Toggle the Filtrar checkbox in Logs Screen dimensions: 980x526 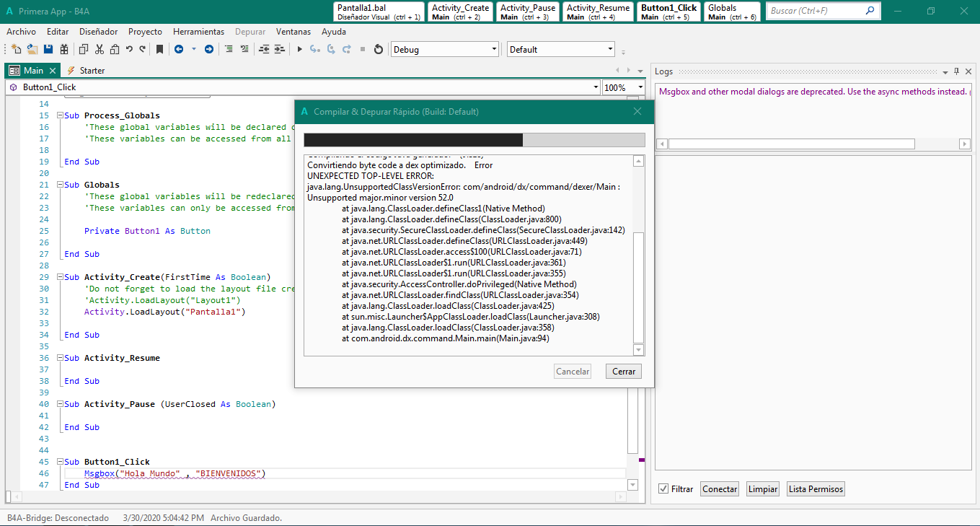pos(663,489)
